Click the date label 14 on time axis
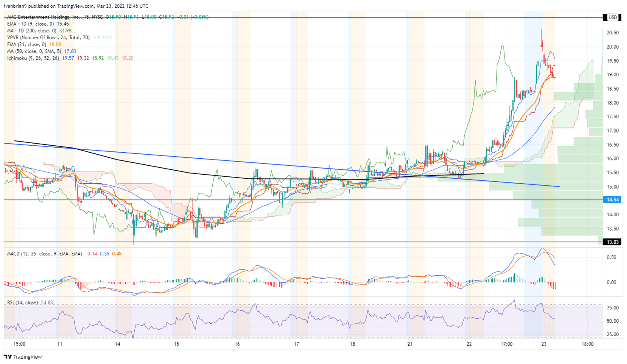The height and width of the screenshot is (364, 627). [118, 344]
